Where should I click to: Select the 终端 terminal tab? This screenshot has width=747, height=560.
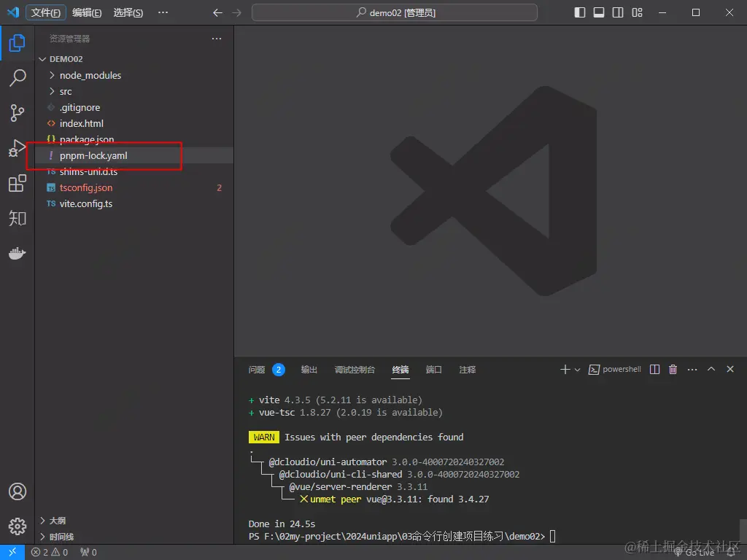coord(400,370)
